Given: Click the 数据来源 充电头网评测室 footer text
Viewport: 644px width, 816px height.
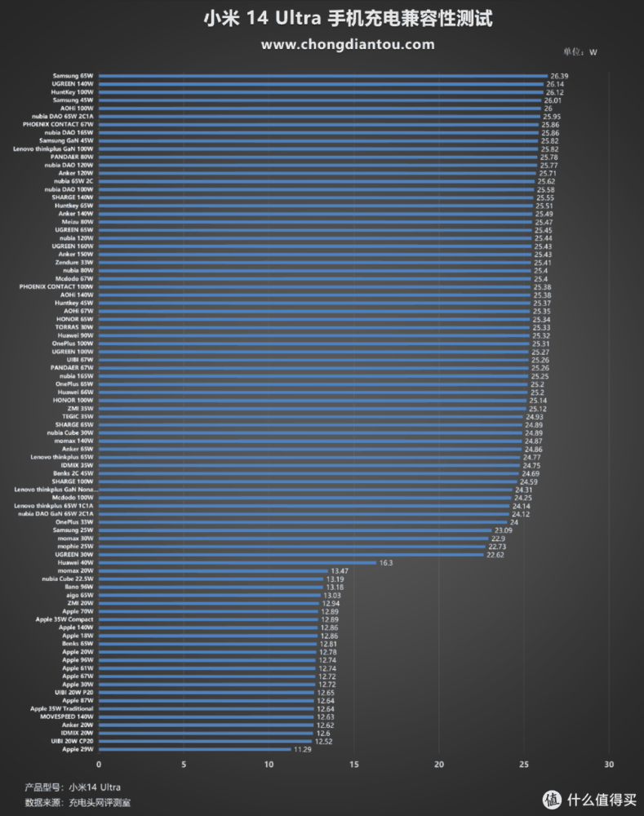Looking at the screenshot, I should tap(78, 803).
